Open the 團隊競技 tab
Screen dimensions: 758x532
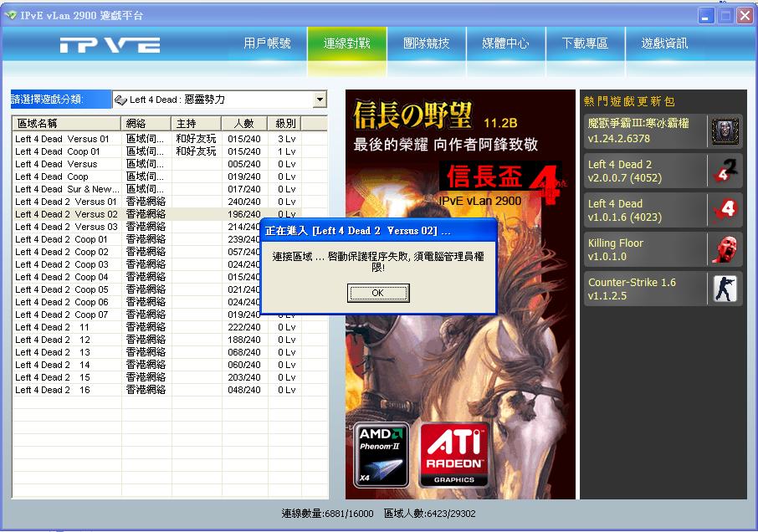(427, 44)
